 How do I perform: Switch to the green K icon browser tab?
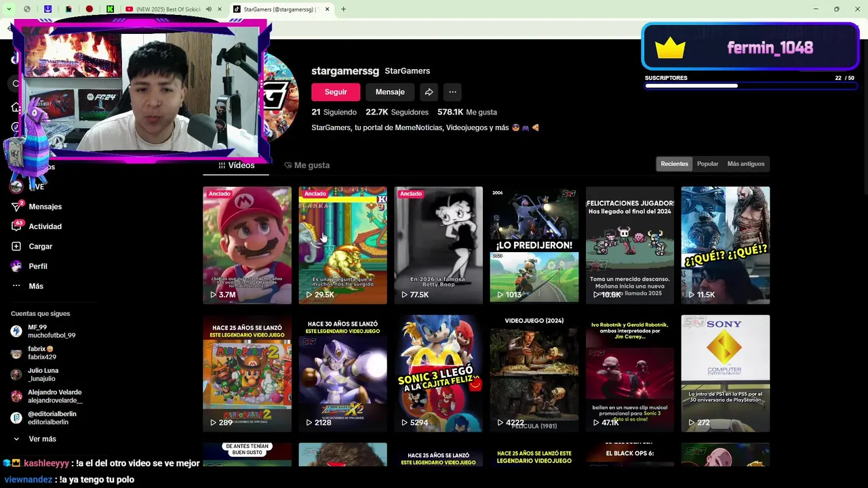coord(111,9)
